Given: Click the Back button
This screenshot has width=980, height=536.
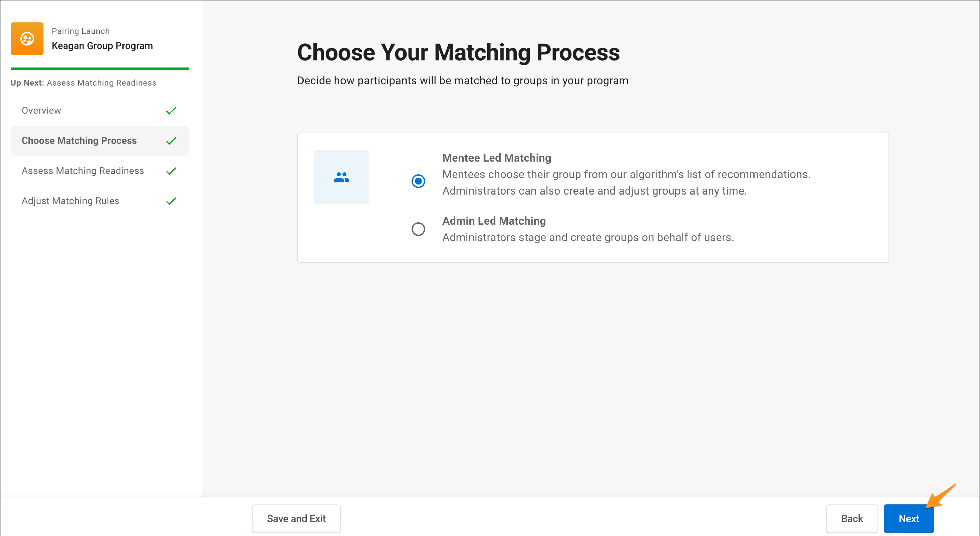Looking at the screenshot, I should (x=852, y=519).
